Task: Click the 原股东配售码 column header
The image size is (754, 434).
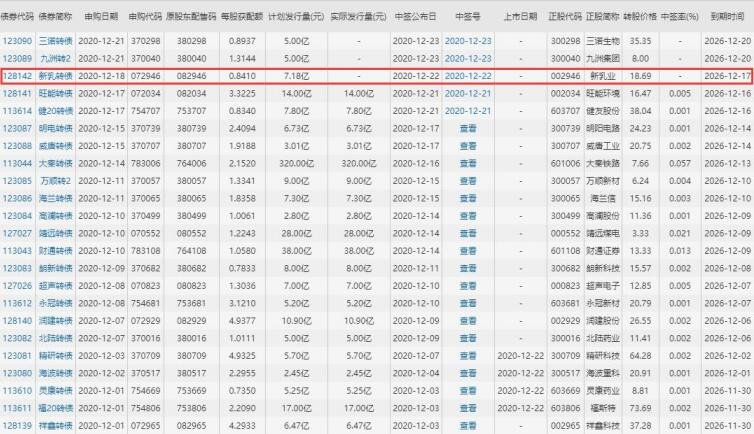Action: click(x=191, y=16)
